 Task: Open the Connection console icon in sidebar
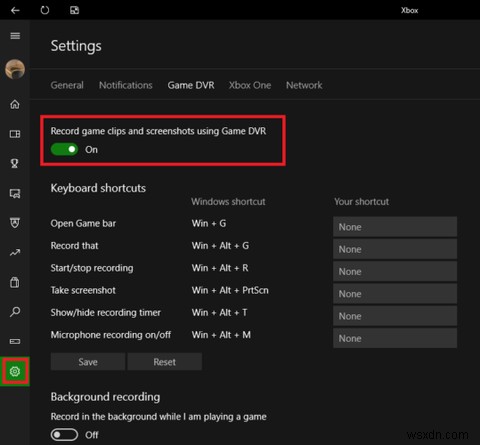tap(15, 341)
